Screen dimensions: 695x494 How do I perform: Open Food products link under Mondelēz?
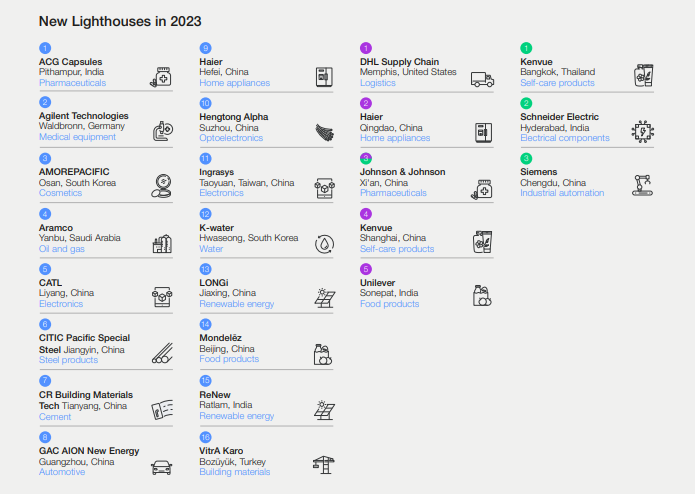(x=229, y=359)
